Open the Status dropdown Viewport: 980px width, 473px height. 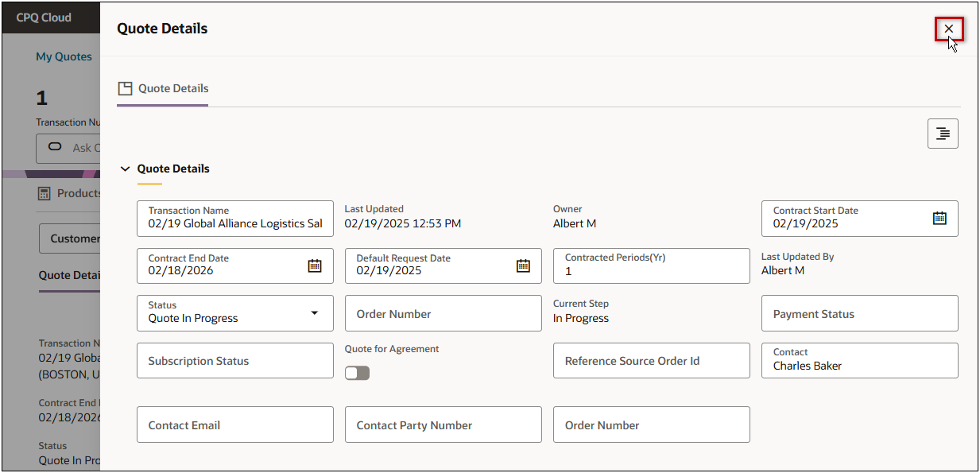click(x=315, y=313)
